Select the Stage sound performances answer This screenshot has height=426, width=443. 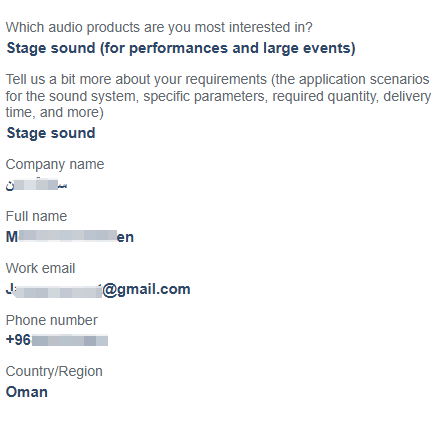181,48
